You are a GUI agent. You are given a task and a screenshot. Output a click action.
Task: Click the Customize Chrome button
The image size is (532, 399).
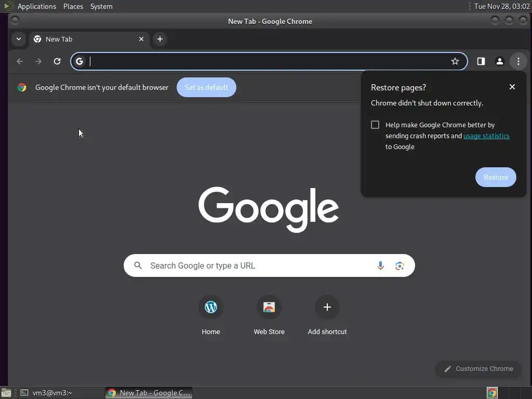click(478, 369)
